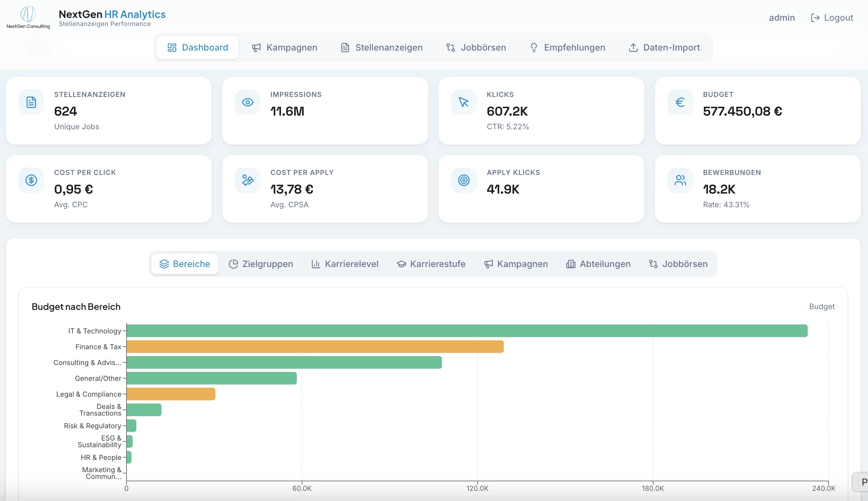Show the Karrierelevel breakdown tab

click(345, 264)
